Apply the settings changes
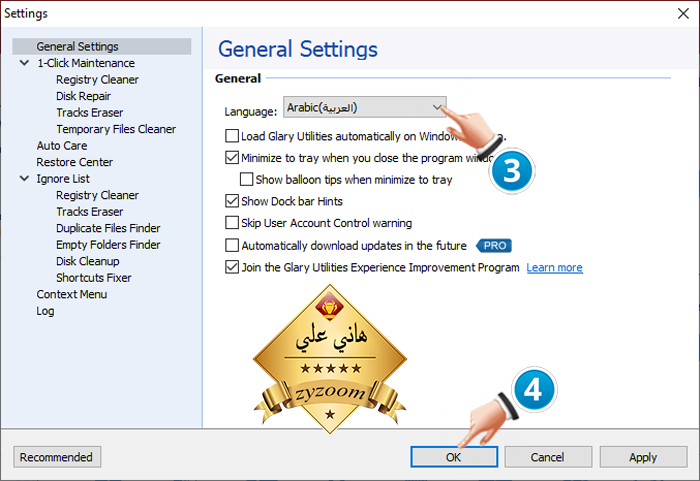 tap(643, 457)
